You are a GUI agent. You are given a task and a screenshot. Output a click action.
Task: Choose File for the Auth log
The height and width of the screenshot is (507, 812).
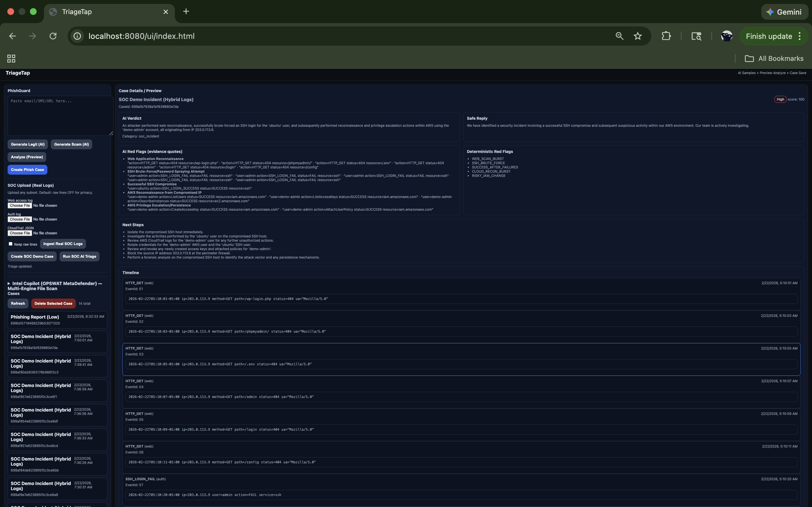tap(20, 219)
